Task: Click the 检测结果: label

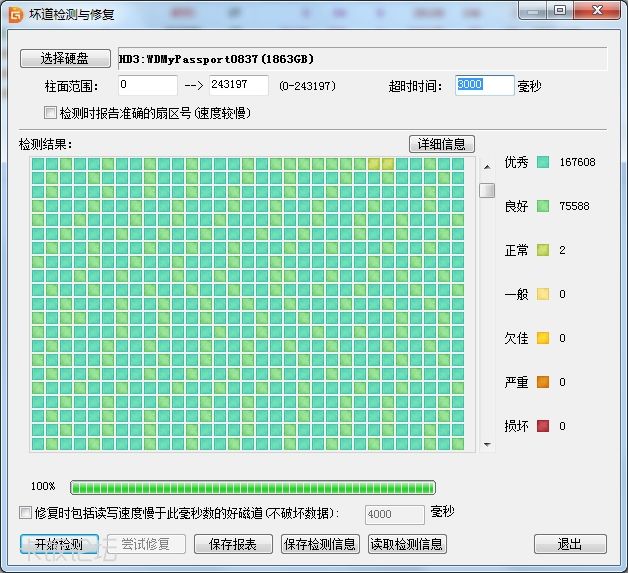Action: point(45,144)
